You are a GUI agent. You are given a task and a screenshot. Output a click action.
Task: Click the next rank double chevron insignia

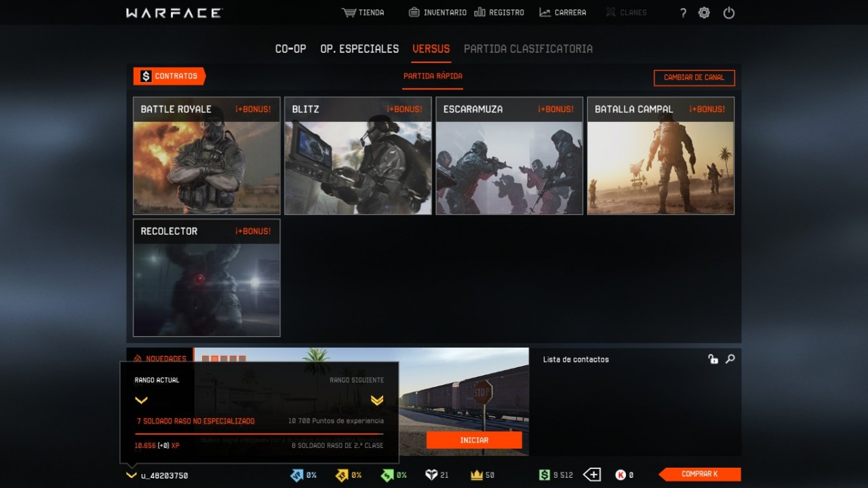377,401
